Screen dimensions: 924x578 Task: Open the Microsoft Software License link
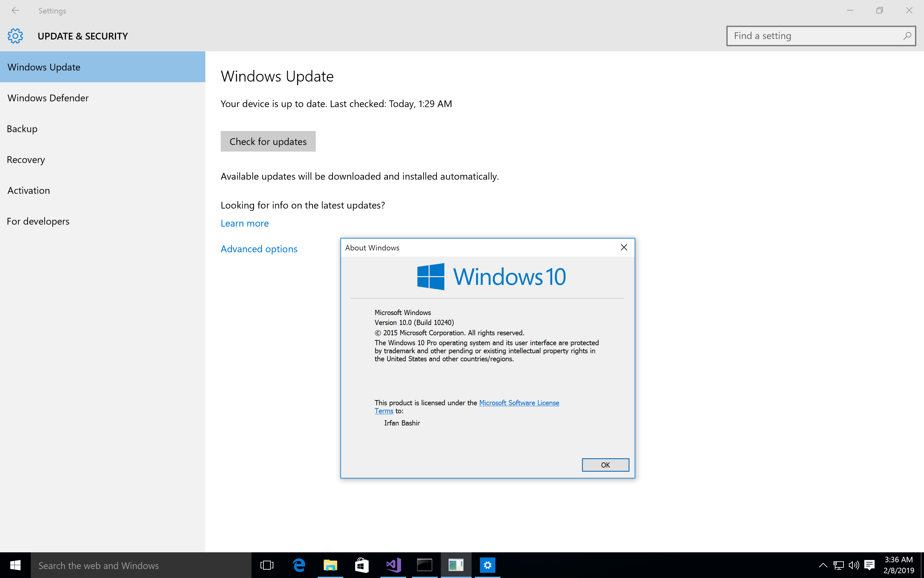519,403
